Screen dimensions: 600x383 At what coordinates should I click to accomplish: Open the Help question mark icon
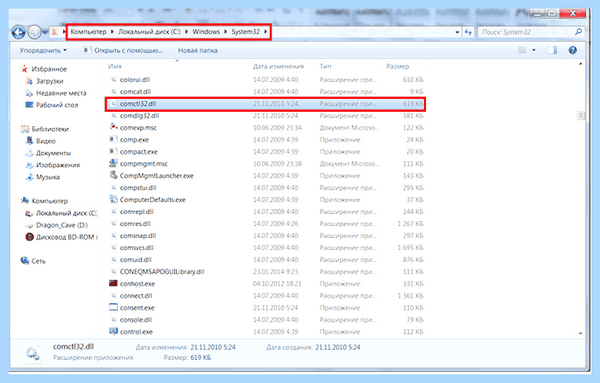click(x=572, y=50)
